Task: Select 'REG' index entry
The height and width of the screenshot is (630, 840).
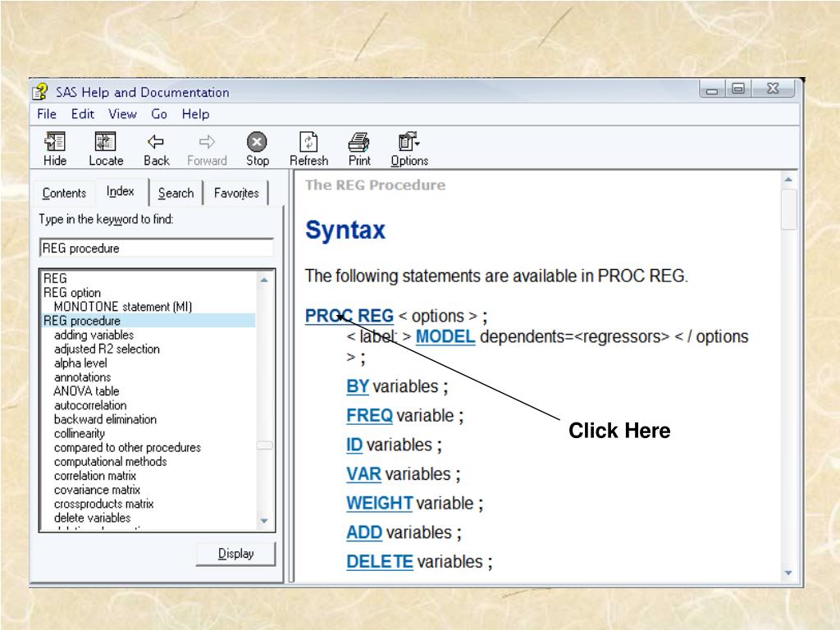Action: (55, 279)
